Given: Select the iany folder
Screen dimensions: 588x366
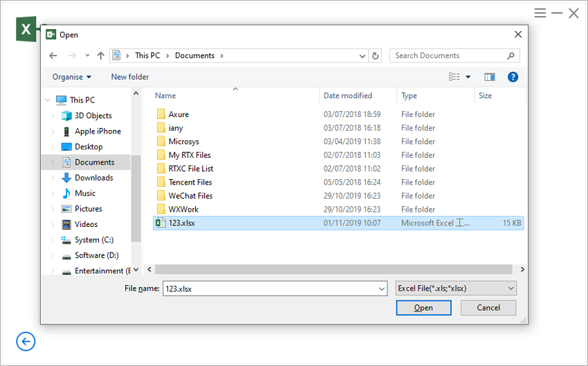Looking at the screenshot, I should pyautogui.click(x=176, y=128).
